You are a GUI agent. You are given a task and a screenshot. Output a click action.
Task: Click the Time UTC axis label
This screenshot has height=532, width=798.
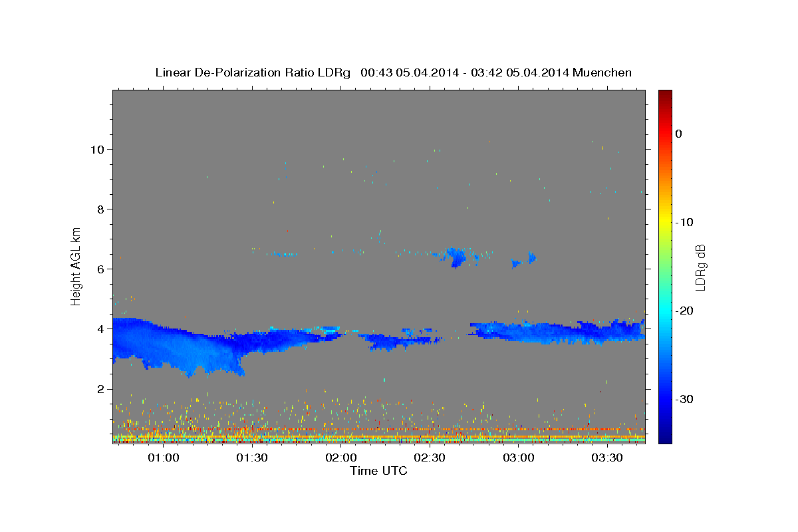click(378, 471)
